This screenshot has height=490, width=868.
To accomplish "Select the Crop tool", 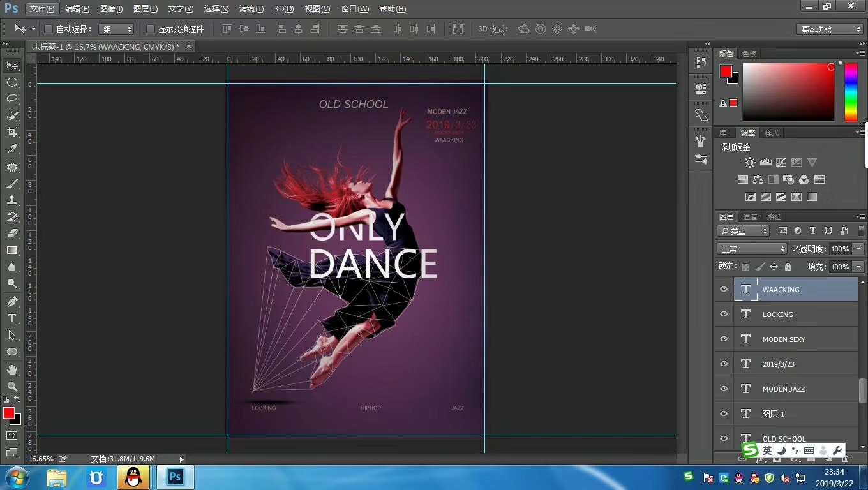I will 12,132.
